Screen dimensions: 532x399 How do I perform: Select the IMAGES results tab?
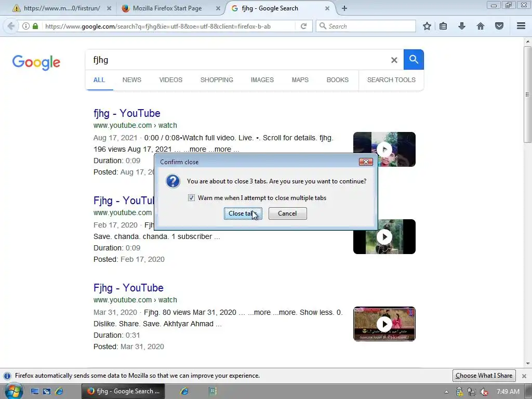(x=262, y=80)
